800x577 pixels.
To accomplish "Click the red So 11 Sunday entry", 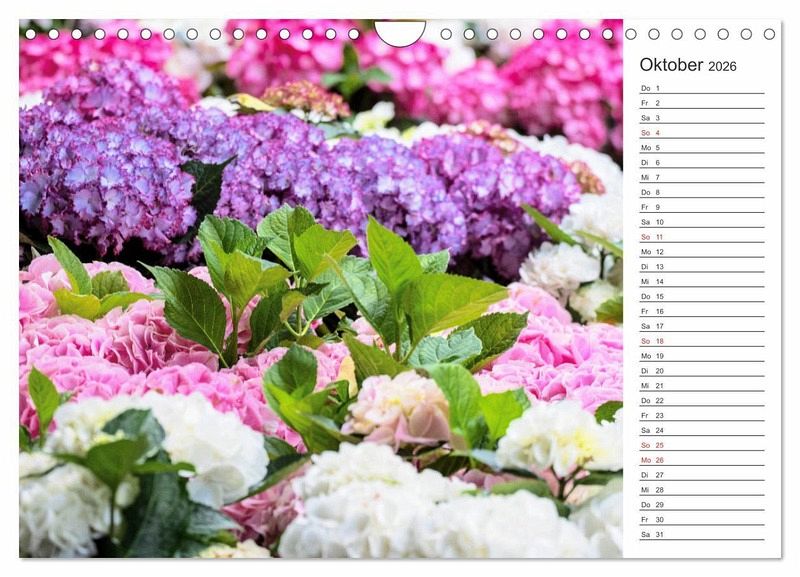I will pos(700,237).
